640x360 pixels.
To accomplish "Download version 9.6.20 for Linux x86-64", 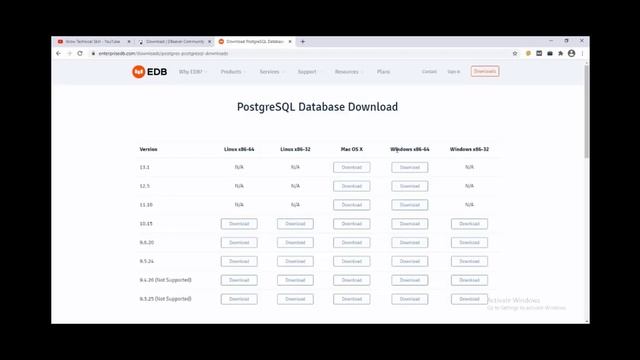I will pyautogui.click(x=239, y=242).
